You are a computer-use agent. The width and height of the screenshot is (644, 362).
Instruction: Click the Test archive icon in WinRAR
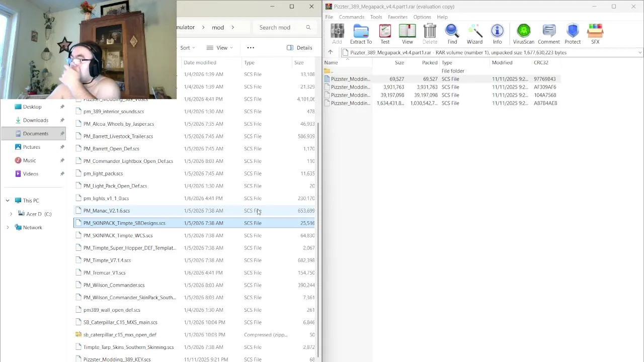pyautogui.click(x=385, y=34)
